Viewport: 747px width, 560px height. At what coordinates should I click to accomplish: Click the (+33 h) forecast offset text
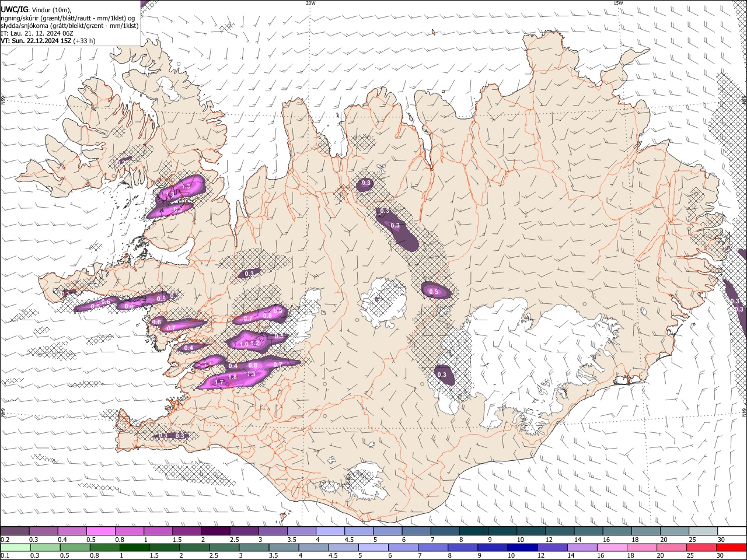[x=85, y=41]
